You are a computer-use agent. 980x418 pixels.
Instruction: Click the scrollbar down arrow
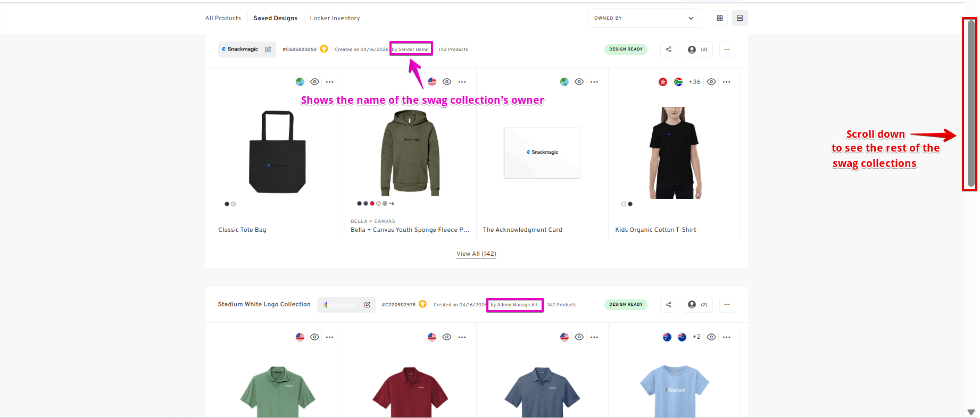coord(971,412)
